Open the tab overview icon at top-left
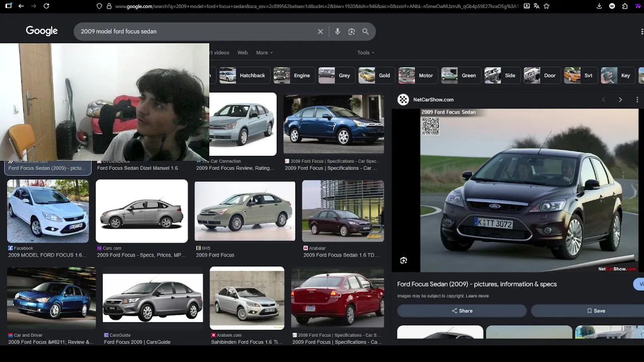644x362 pixels. (x=8, y=6)
